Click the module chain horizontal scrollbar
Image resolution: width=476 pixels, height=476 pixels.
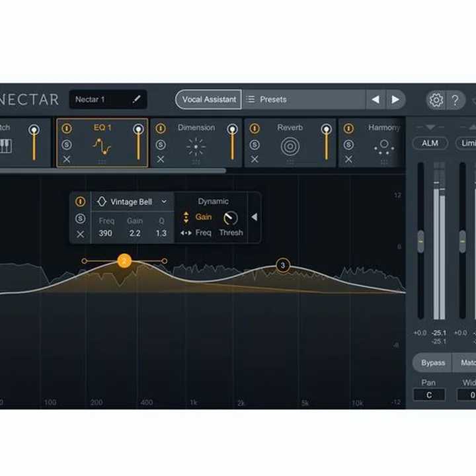tap(112, 171)
